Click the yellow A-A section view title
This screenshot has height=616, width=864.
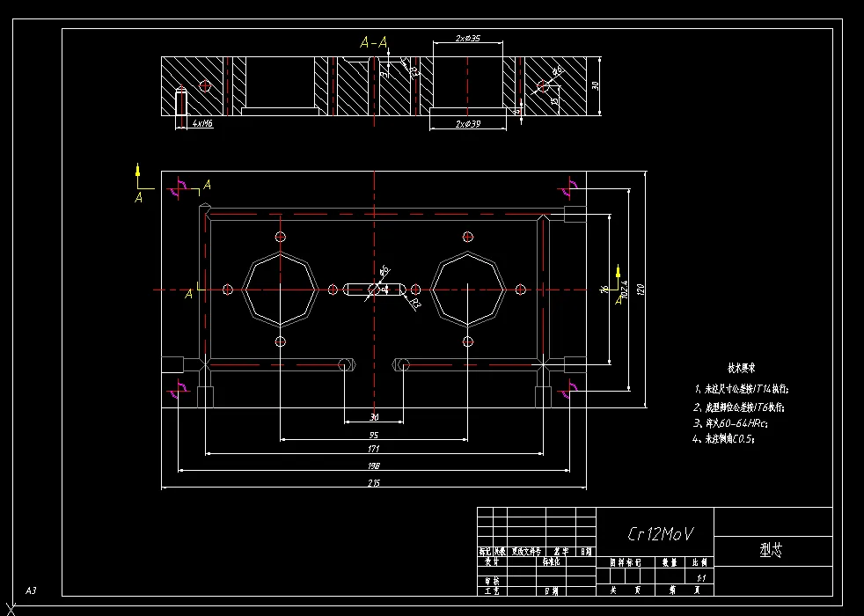374,42
